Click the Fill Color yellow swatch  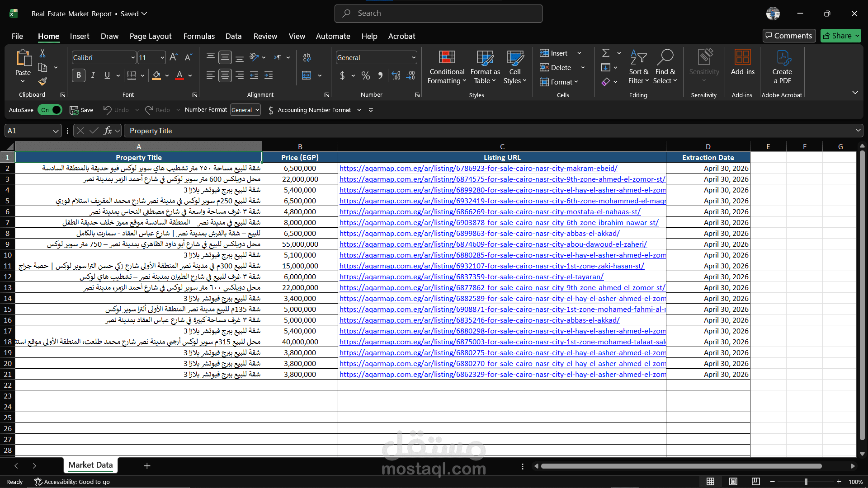click(x=156, y=75)
